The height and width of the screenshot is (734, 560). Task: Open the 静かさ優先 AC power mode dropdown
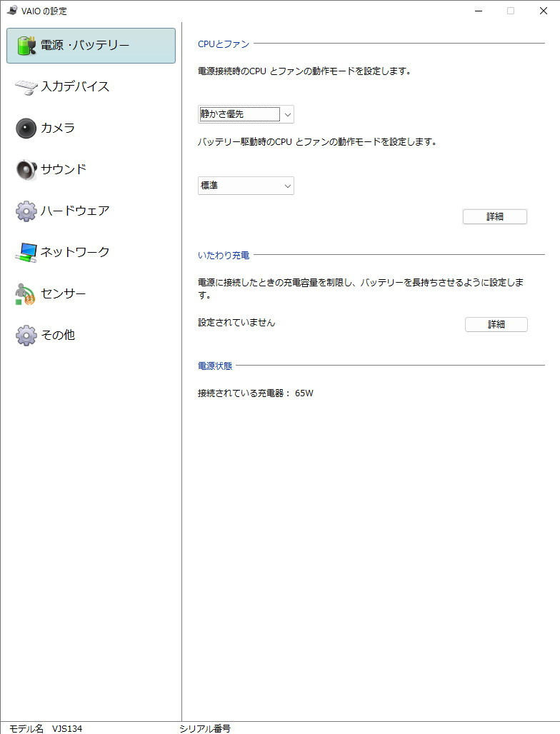pyautogui.click(x=246, y=114)
